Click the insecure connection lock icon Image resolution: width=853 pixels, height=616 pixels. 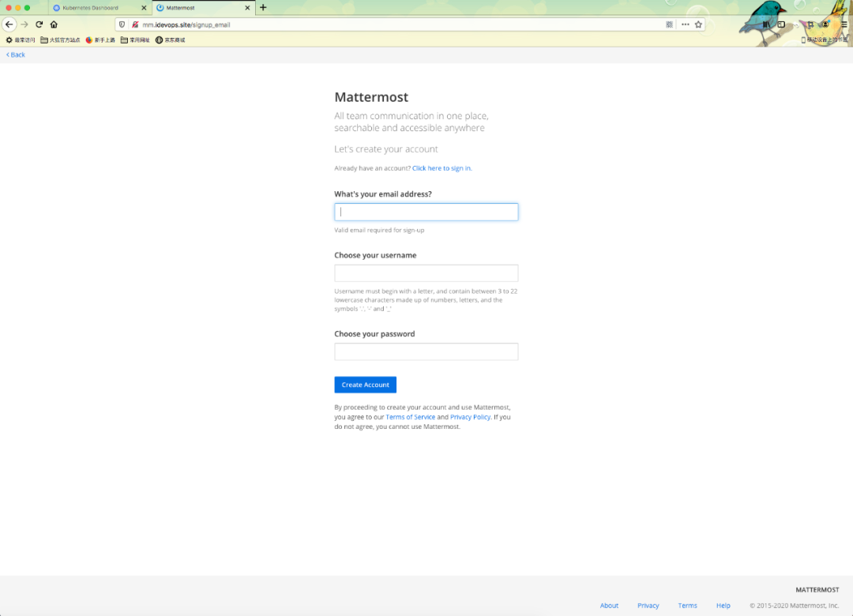coord(135,24)
